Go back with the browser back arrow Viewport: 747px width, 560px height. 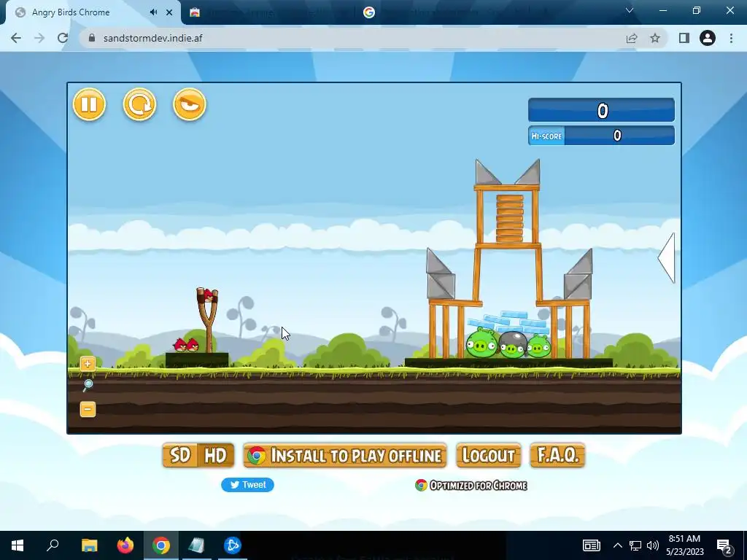click(x=16, y=38)
